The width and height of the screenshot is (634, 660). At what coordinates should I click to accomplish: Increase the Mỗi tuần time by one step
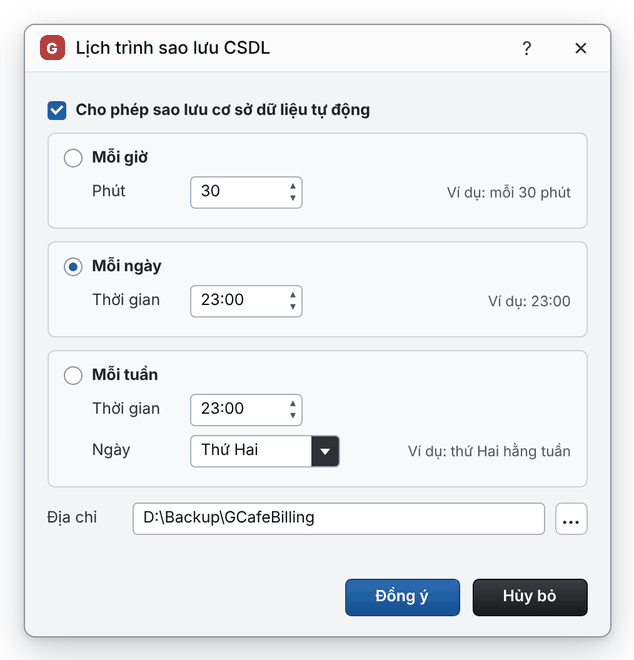point(293,404)
